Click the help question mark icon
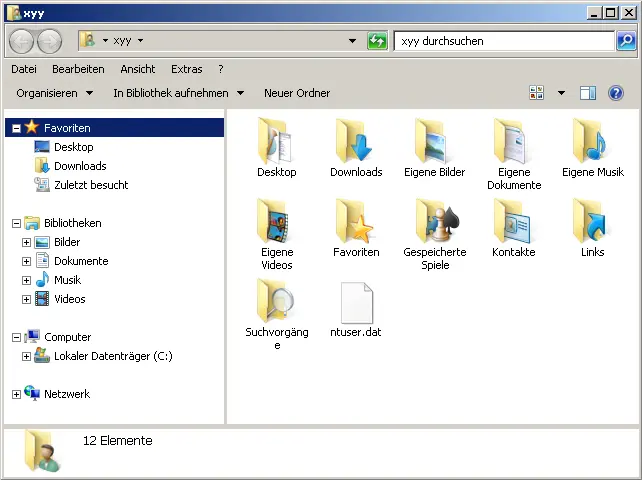The height and width of the screenshot is (480, 642). [616, 93]
